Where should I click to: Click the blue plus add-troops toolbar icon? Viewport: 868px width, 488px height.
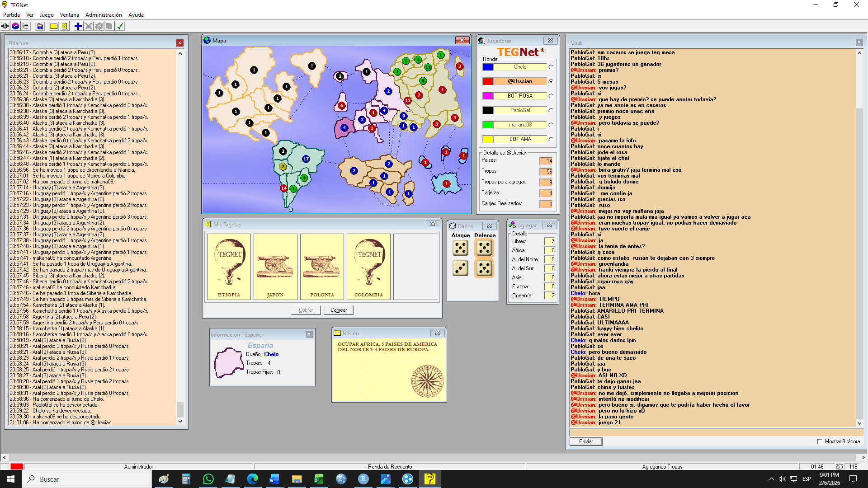[78, 26]
